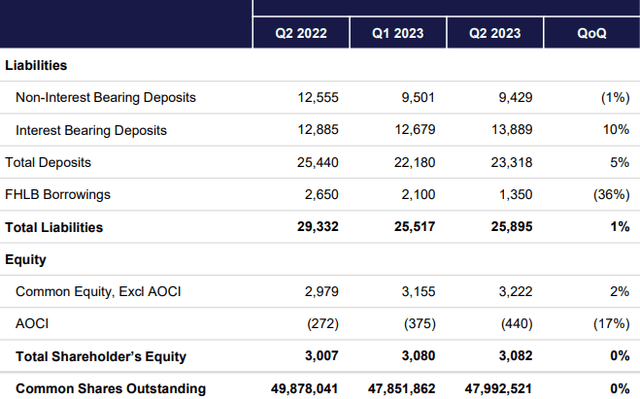
Task: Click the value (440)
Action: pos(517,324)
